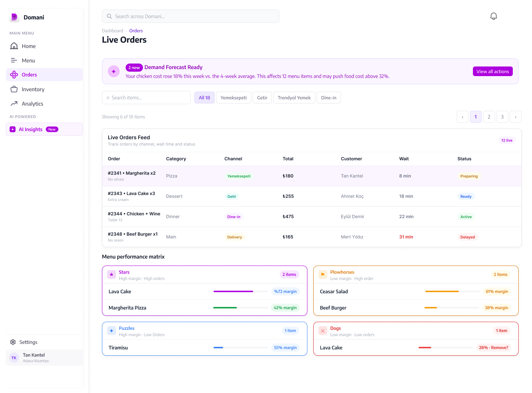
Task: Filter by All 18 tab
Action: 204,98
